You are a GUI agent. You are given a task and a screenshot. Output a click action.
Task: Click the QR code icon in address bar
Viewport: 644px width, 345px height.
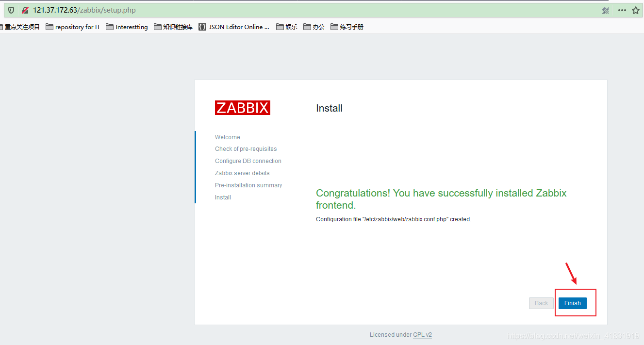click(x=605, y=10)
